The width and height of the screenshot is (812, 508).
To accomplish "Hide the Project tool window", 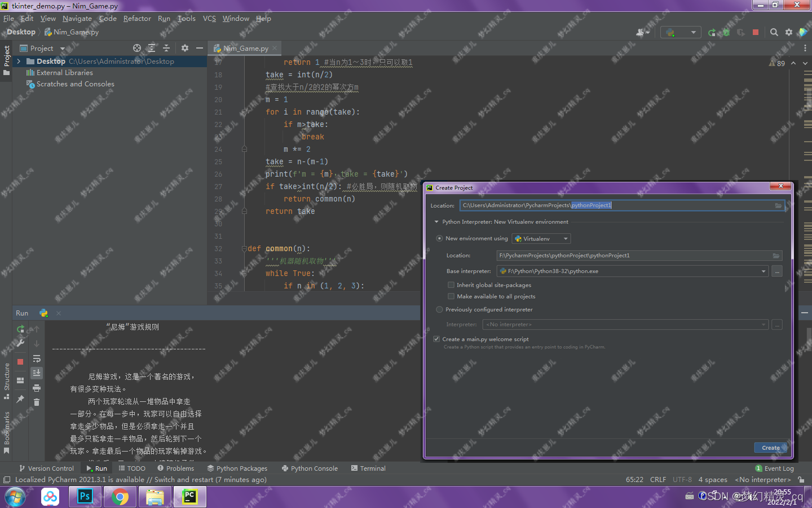I will pos(200,48).
